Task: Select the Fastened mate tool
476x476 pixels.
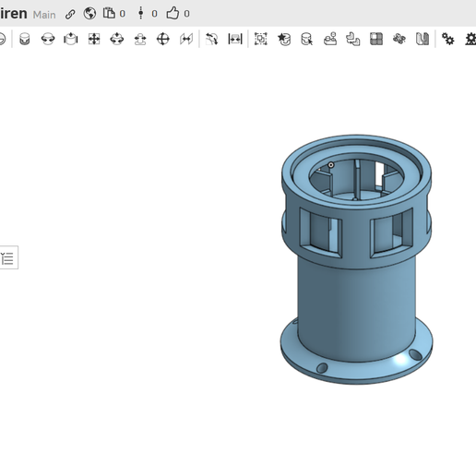Action: [25, 40]
